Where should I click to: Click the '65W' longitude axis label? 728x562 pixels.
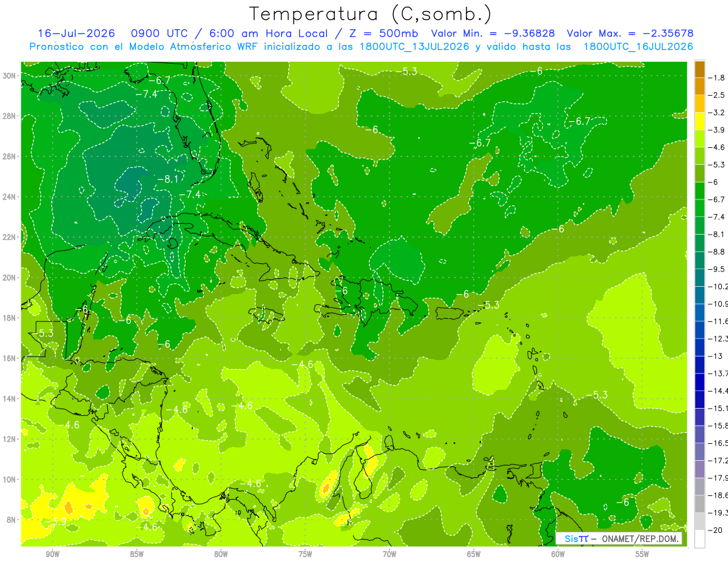[x=474, y=554]
